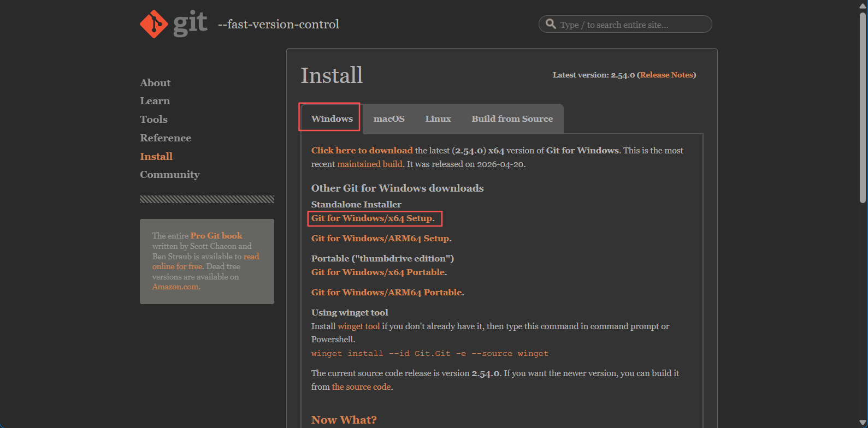Click the Now What? heading
The height and width of the screenshot is (428, 868).
coord(344,420)
